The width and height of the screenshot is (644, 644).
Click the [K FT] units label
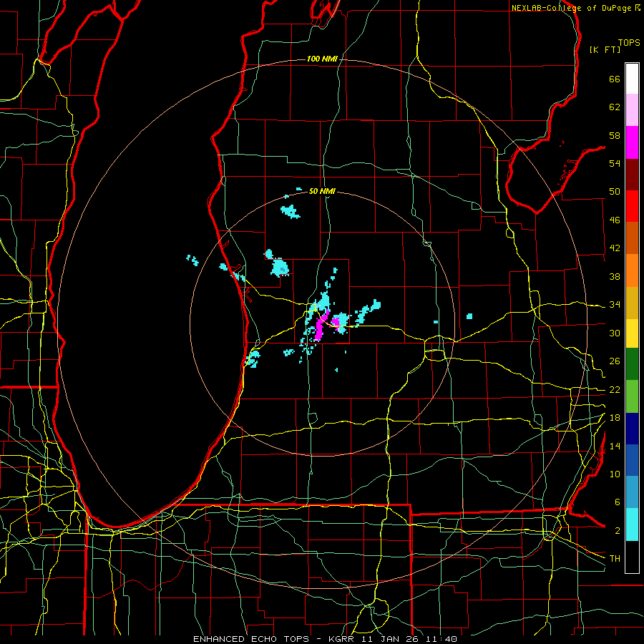tap(605, 50)
